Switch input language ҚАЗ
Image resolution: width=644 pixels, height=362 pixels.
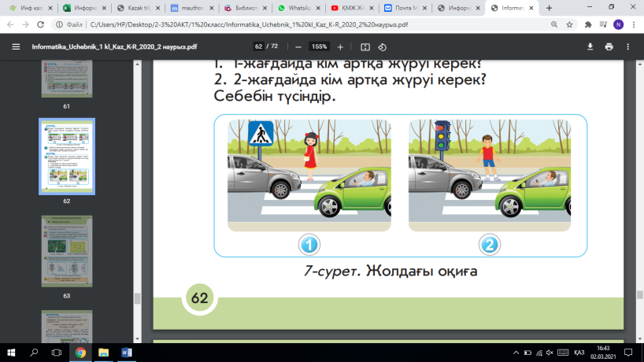[579, 353]
